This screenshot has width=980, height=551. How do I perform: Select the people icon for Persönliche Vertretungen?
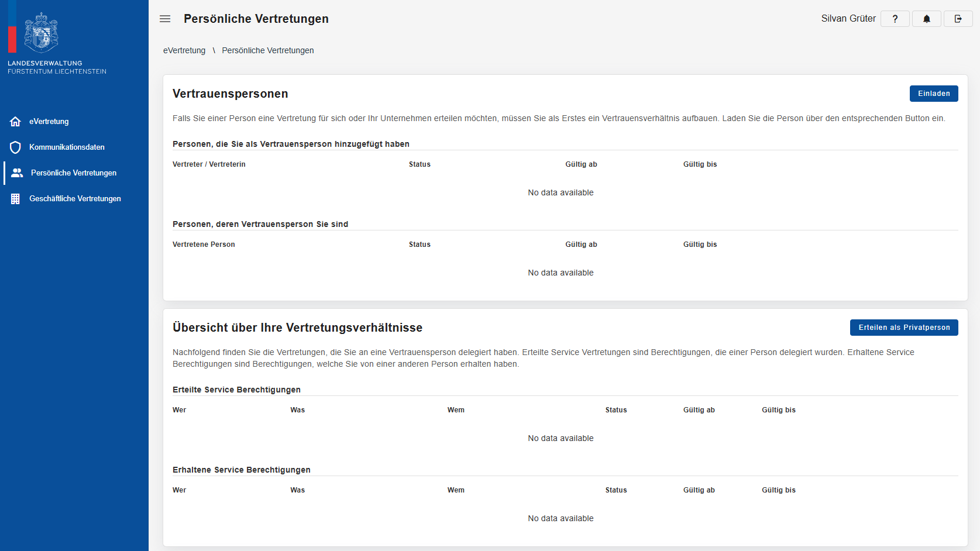16,173
